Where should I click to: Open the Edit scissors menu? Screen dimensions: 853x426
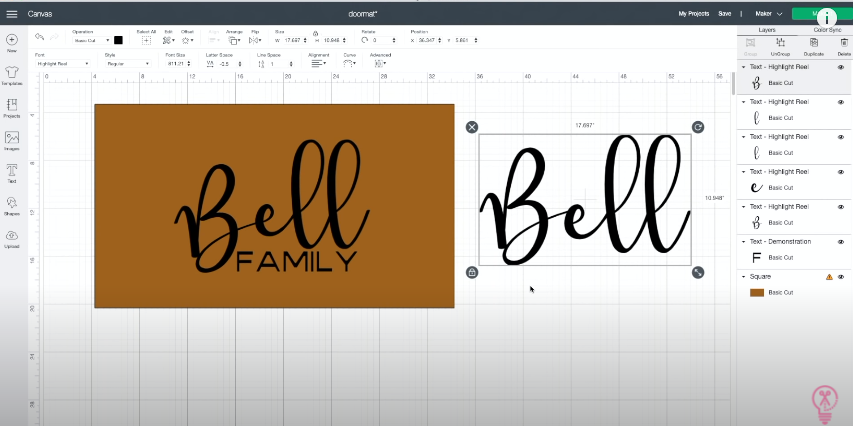tap(169, 40)
